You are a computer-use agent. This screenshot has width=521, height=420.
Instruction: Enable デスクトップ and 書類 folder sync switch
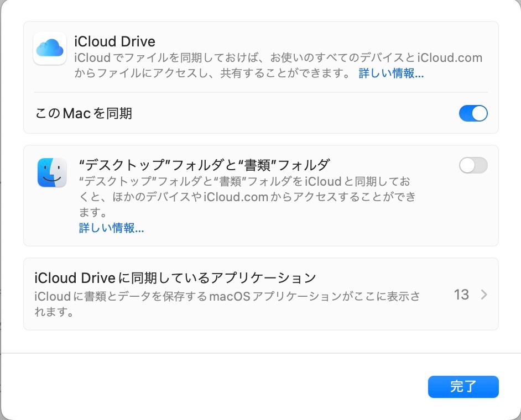coord(473,165)
